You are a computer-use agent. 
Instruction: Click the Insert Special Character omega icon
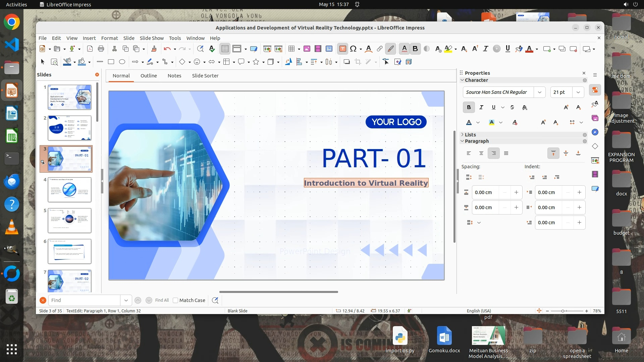tap(353, 49)
